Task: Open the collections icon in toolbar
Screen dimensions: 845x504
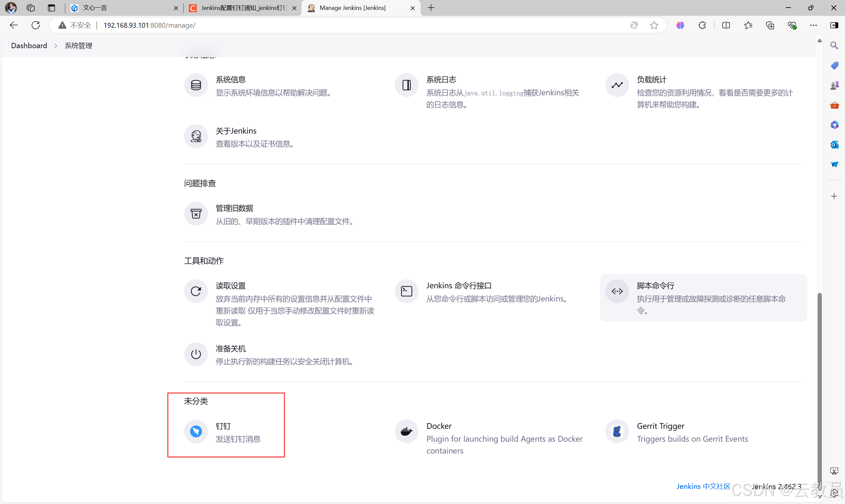Action: tap(770, 25)
